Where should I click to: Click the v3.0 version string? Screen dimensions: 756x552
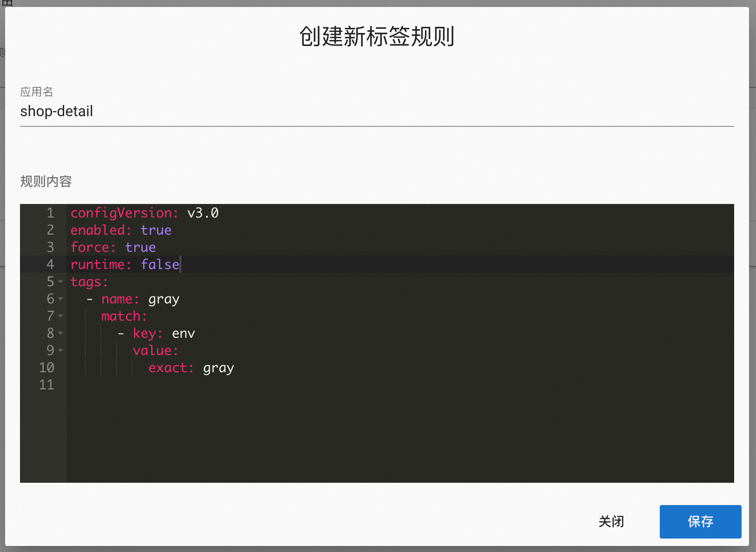pos(203,213)
